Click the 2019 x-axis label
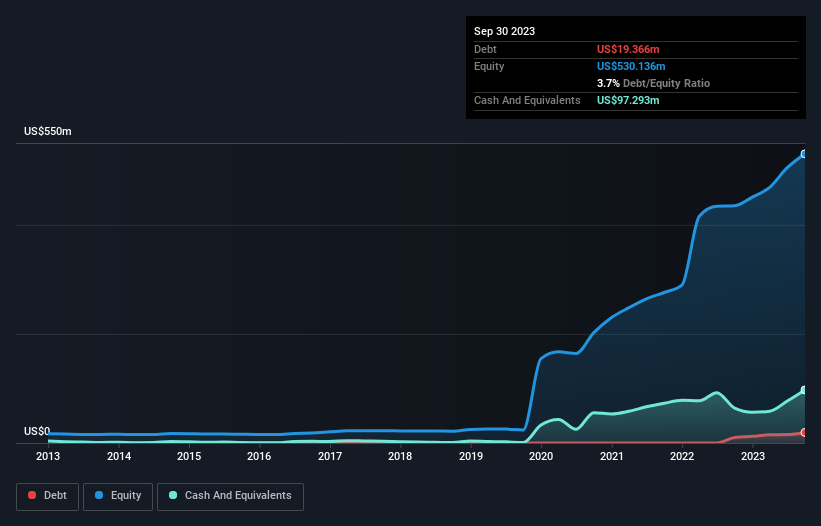 pos(471,456)
